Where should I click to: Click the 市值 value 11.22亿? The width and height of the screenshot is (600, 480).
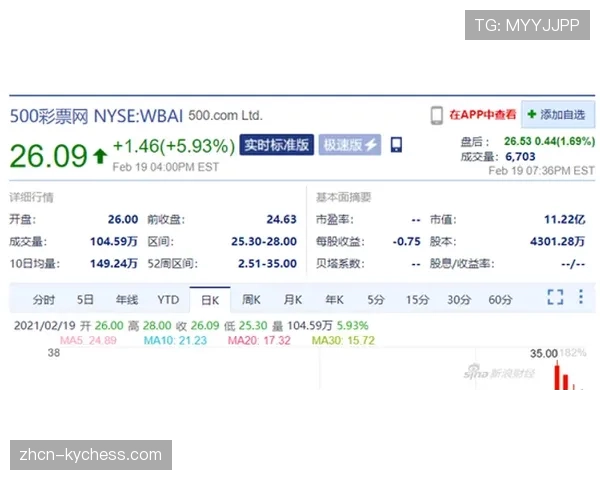point(565,219)
